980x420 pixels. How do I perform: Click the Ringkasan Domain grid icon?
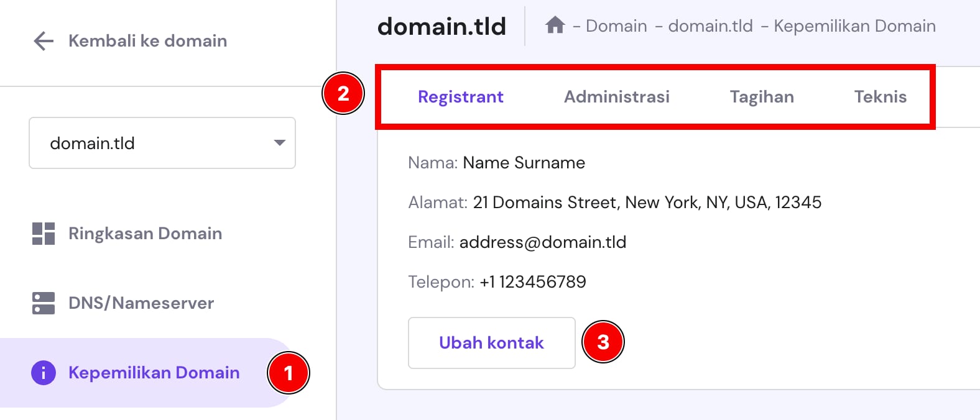click(44, 234)
